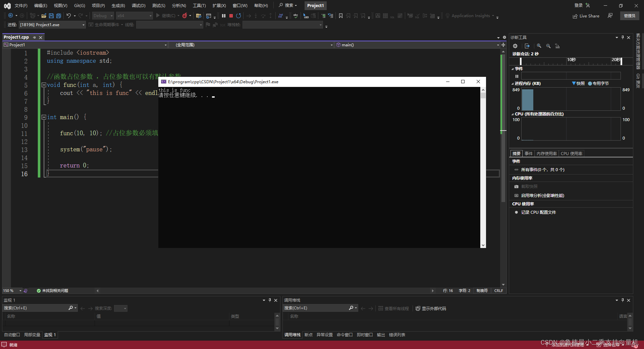Collapse the main function code block
This screenshot has width=644, height=349.
(x=44, y=117)
